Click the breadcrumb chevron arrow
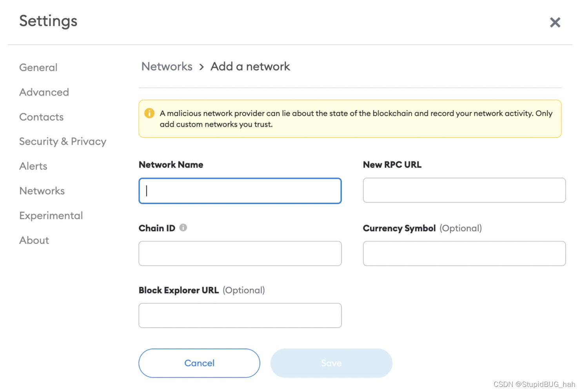This screenshot has height=392, width=581. (x=202, y=67)
